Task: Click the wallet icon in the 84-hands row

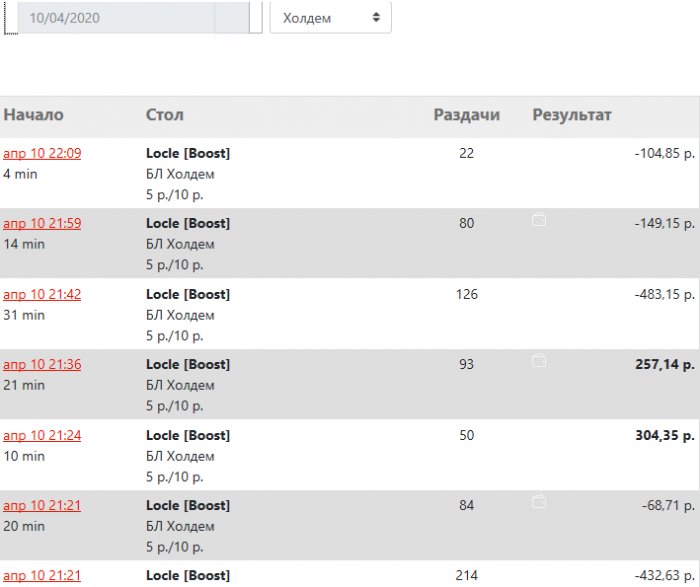Action: click(x=539, y=503)
